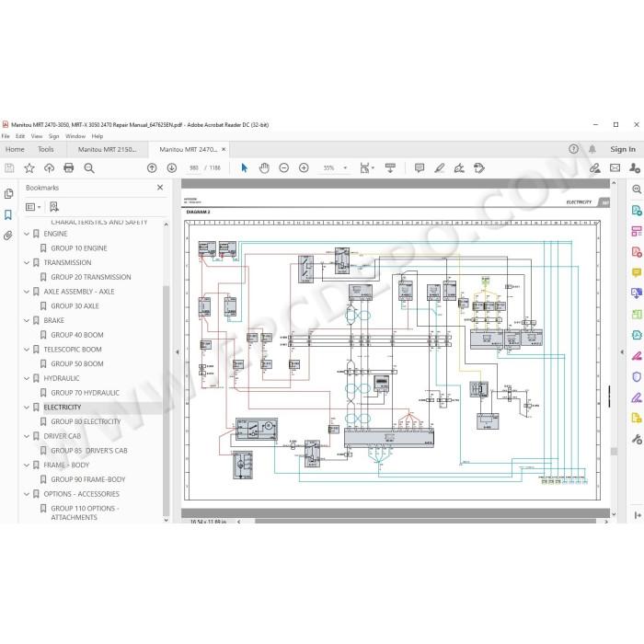Open the Help menu
Viewport: 644px width, 644px height.
(x=98, y=136)
